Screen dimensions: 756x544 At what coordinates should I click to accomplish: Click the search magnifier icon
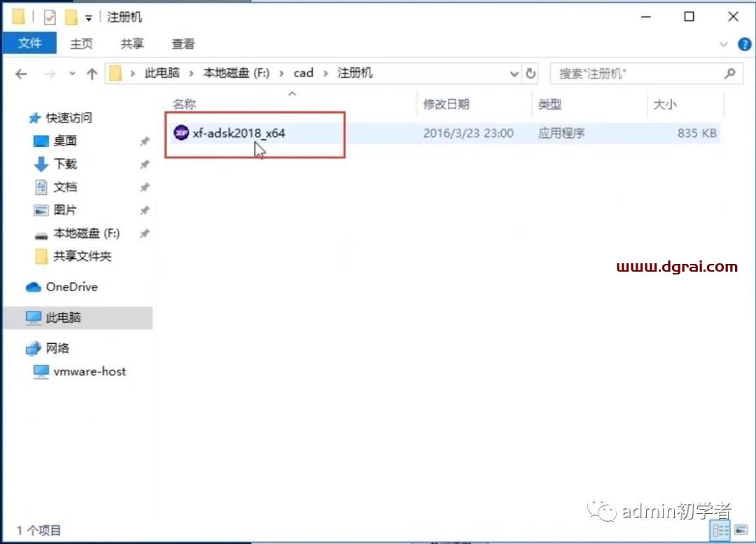pos(729,74)
